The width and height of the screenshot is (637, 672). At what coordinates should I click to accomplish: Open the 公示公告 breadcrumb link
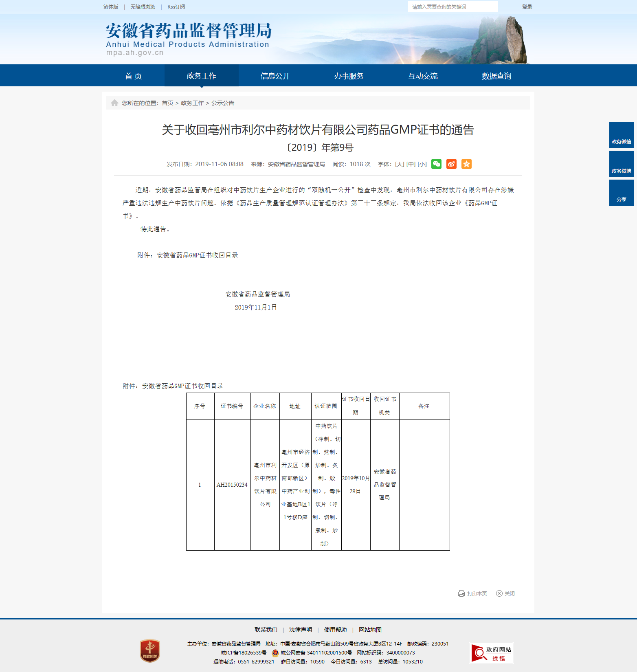tap(222, 103)
